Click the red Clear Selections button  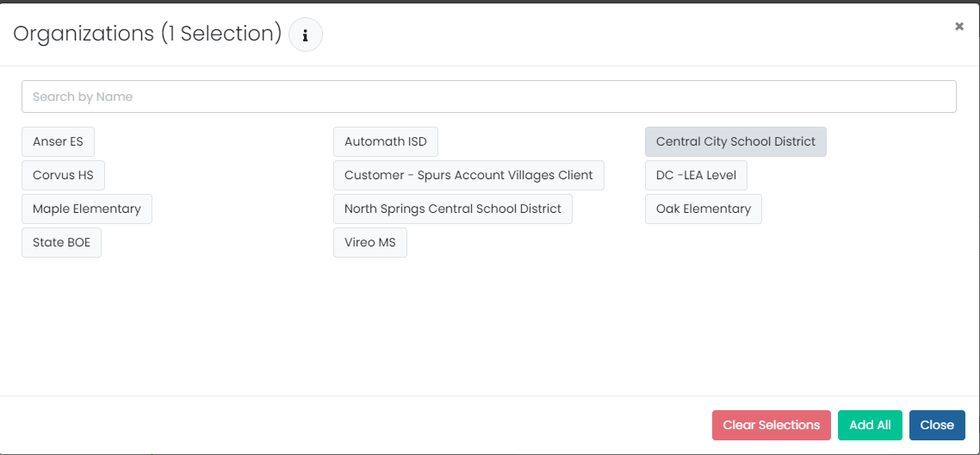(x=772, y=425)
